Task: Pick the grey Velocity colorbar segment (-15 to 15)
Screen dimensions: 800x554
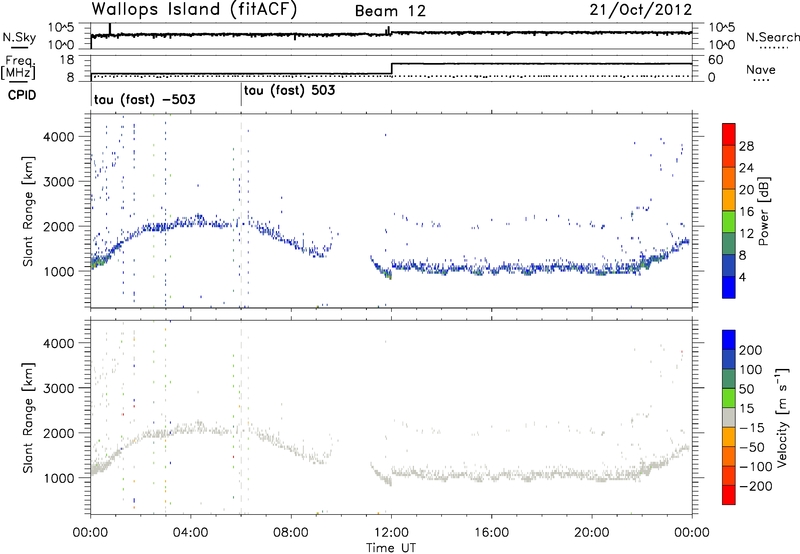Action: click(x=729, y=417)
